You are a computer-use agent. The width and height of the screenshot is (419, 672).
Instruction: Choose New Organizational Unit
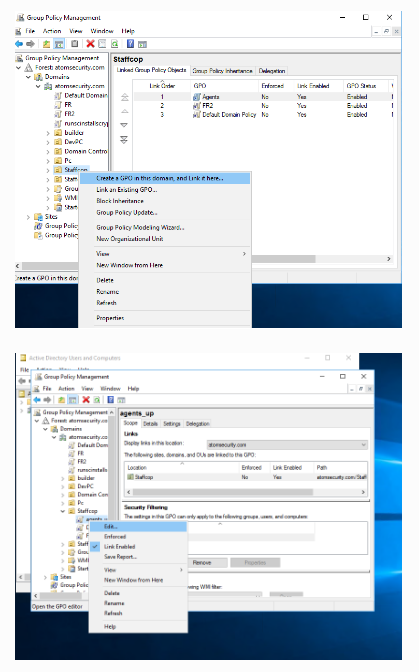click(130, 239)
